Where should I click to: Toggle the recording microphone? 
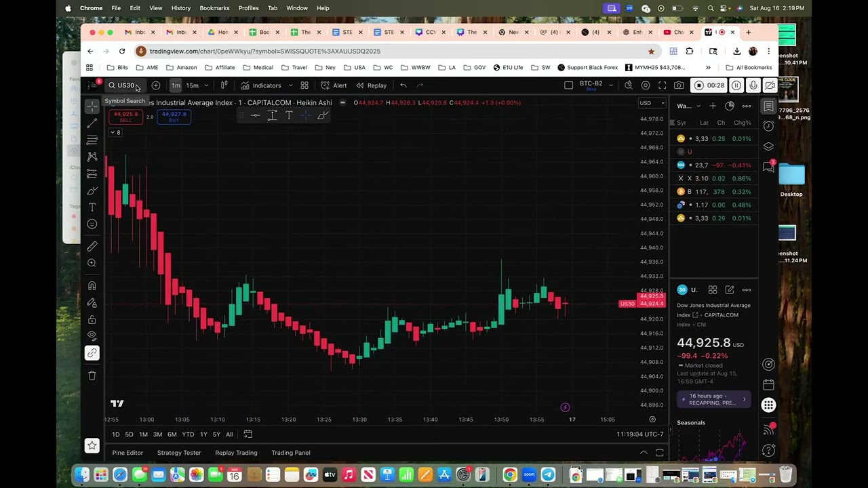click(753, 85)
